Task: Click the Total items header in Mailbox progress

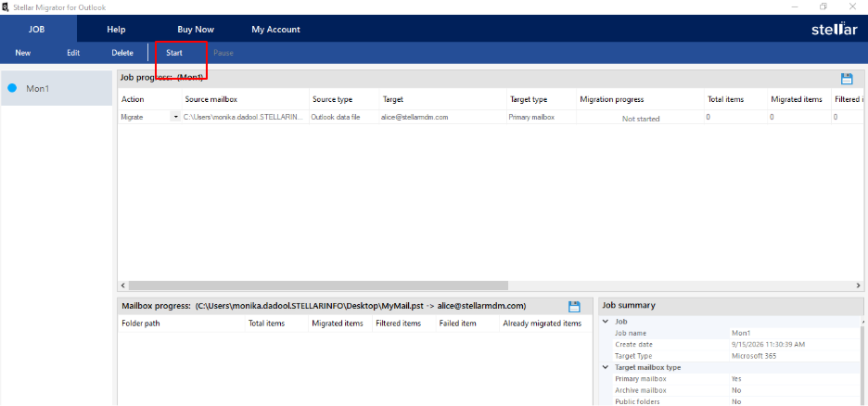Action: 276,323
